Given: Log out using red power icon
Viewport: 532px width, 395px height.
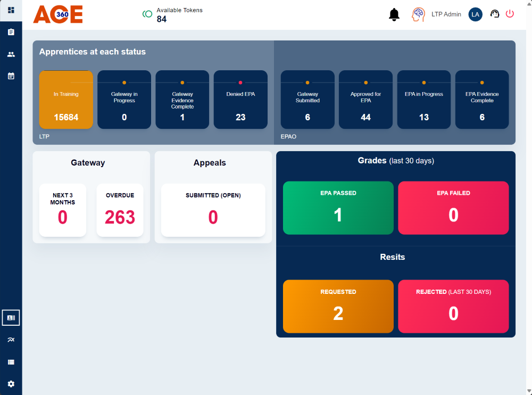Looking at the screenshot, I should (x=510, y=14).
